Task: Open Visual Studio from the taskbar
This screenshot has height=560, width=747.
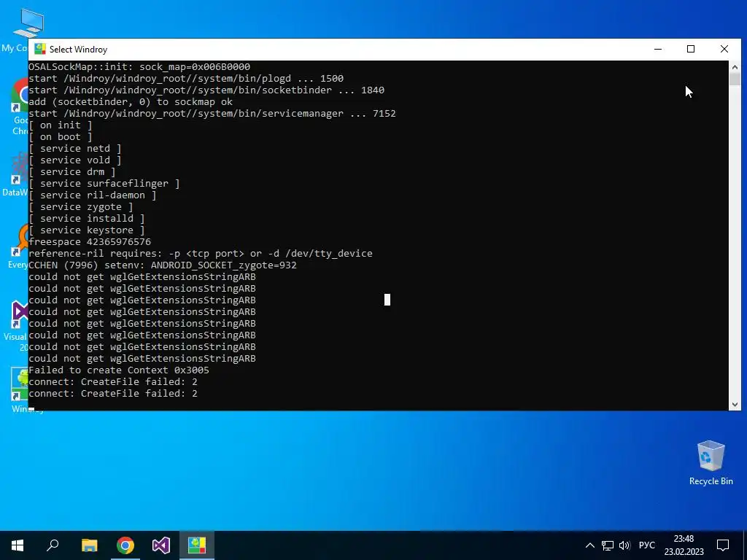Action: 161,545
